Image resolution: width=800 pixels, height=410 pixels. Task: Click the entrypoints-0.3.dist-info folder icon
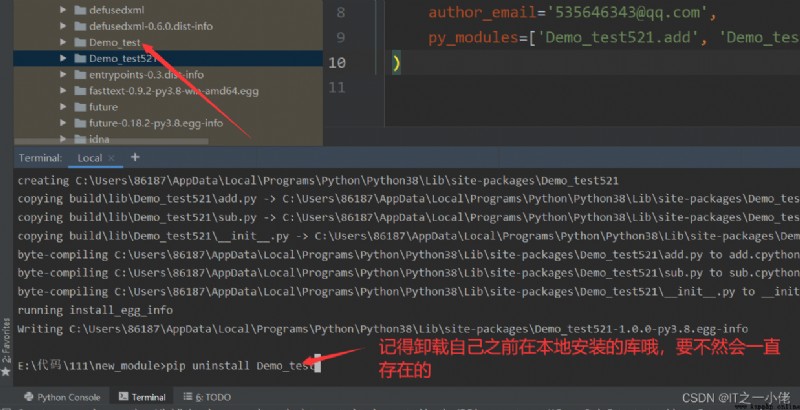point(80,74)
